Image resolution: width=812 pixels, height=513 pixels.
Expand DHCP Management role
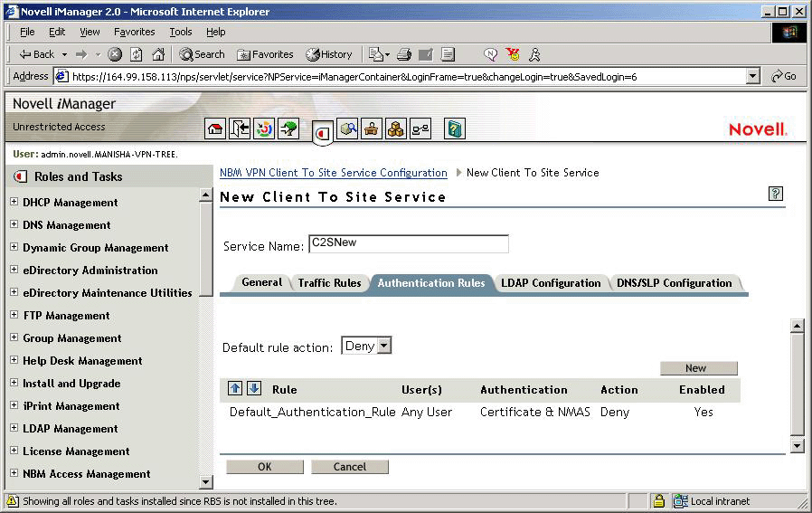click(14, 202)
